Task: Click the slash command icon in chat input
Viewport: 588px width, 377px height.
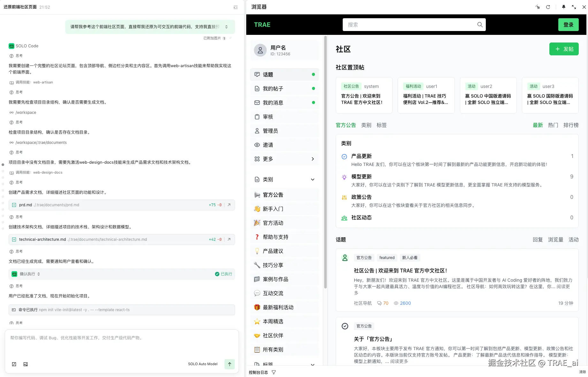Action: tap(14, 364)
